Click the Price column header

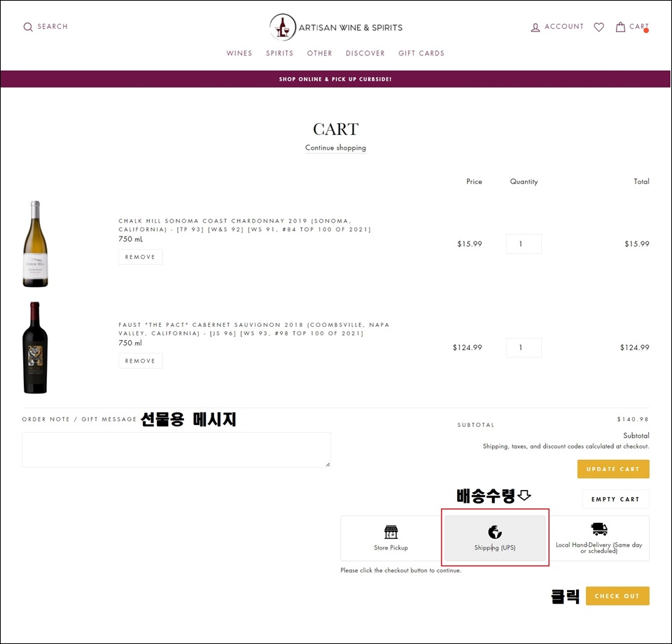pos(474,182)
